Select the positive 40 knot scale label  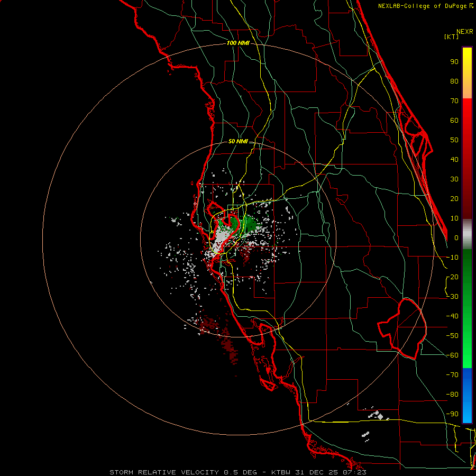pyautogui.click(x=454, y=160)
